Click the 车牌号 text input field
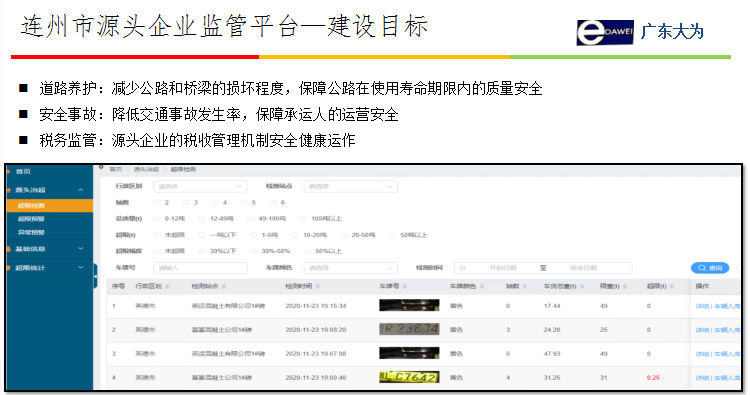Viewport: 750px width, 395px height. coord(200,268)
